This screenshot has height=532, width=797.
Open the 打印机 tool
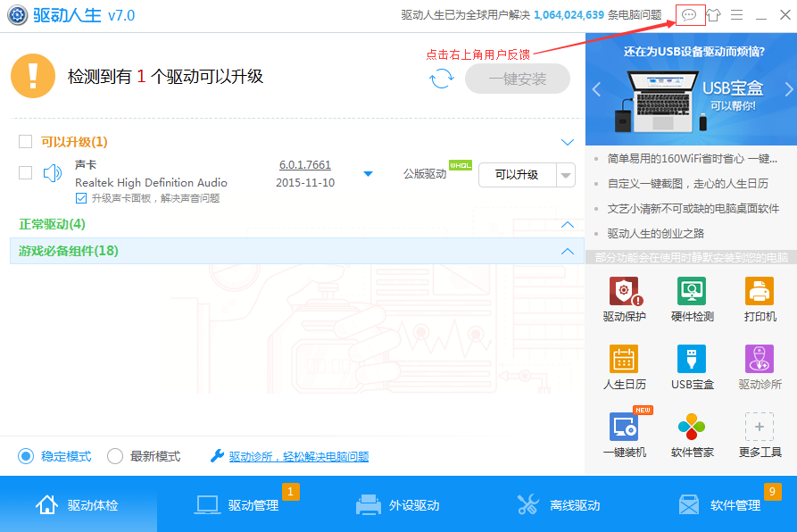760,300
